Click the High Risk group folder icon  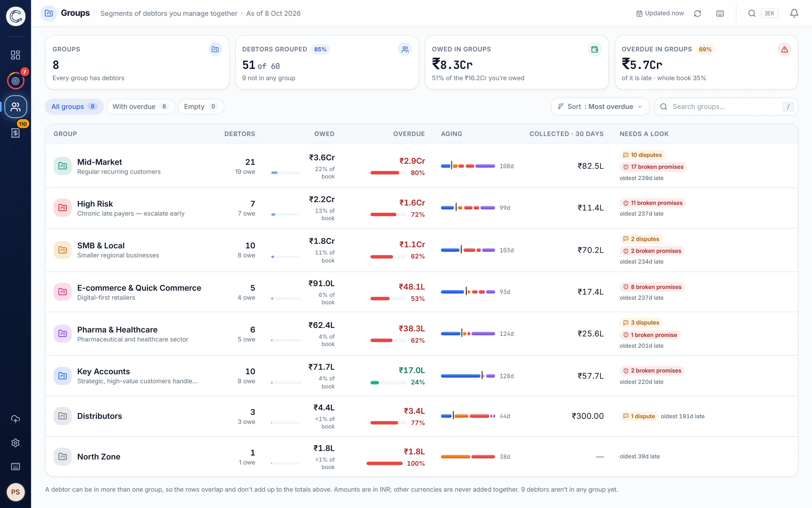coord(63,208)
